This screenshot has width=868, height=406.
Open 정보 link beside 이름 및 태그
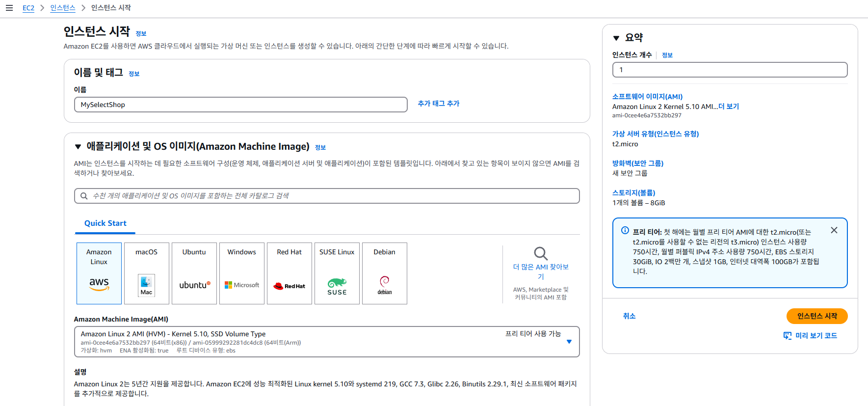(134, 74)
